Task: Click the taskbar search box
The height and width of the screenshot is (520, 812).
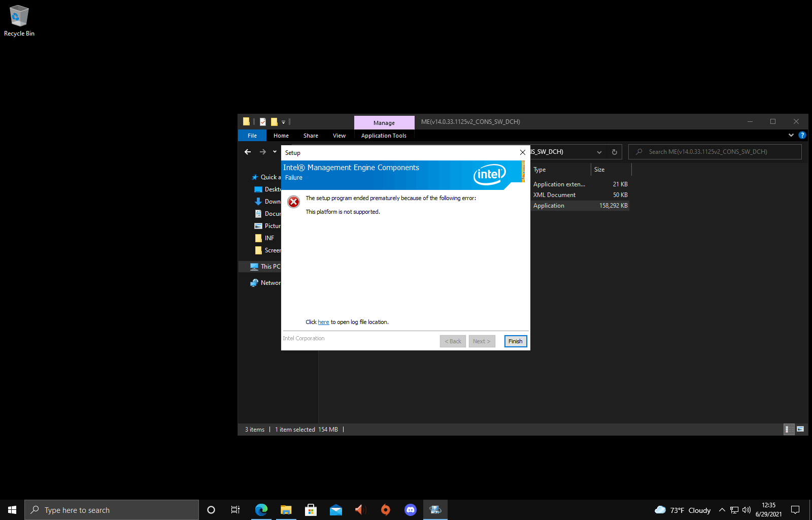Action: (112, 510)
